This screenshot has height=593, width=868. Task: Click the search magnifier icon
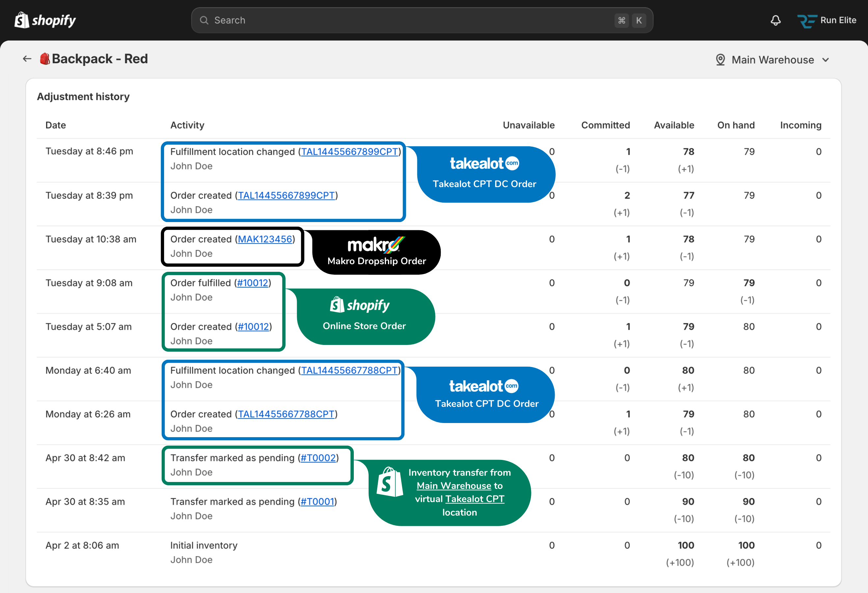[204, 20]
